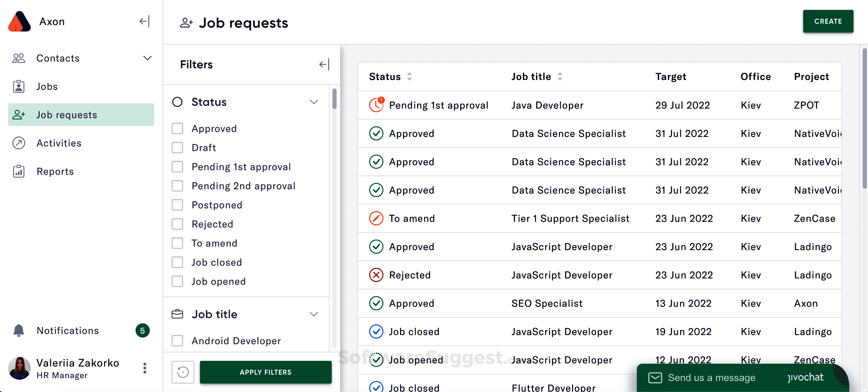Click the Pending 1st approval clock icon
This screenshot has width=868, height=392.
(376, 105)
